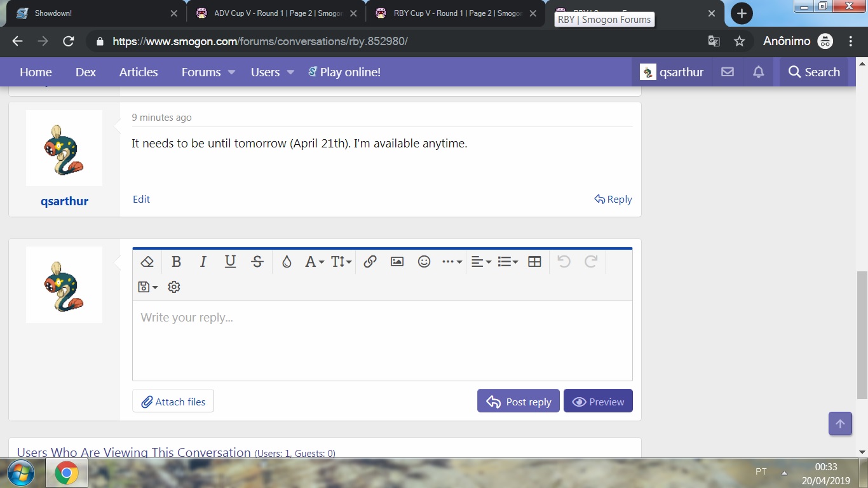Insert image via picture icon
The height and width of the screenshot is (488, 868).
pyautogui.click(x=397, y=262)
